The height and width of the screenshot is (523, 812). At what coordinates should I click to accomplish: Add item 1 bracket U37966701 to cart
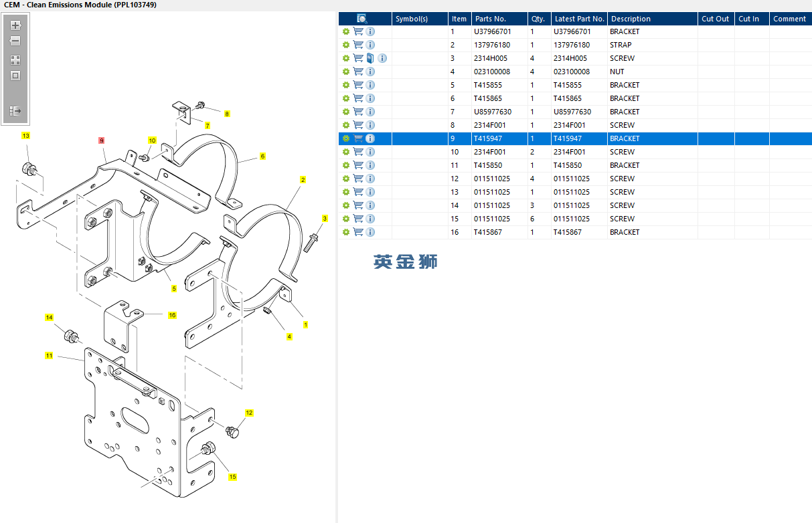point(358,31)
